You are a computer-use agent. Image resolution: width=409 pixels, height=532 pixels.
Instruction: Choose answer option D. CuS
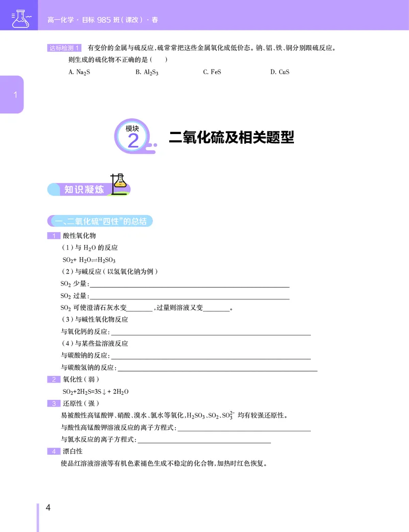[x=280, y=72]
